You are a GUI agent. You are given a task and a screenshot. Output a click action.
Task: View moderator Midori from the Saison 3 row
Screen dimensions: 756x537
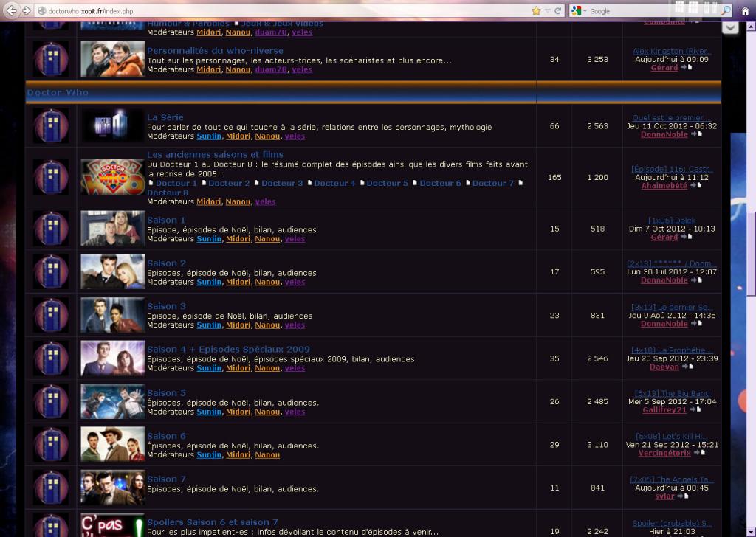click(238, 325)
